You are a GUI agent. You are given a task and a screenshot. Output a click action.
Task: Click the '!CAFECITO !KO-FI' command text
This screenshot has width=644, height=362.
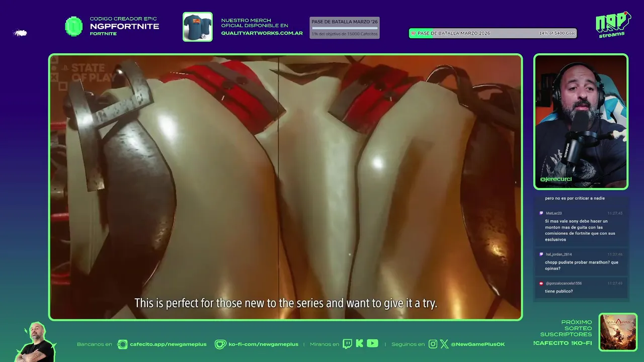pos(562,343)
